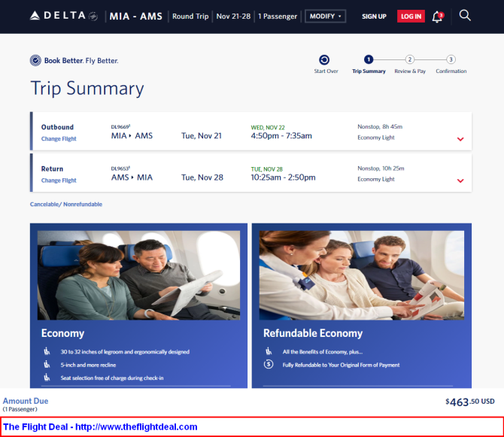Click the Trip Summary page heading

tap(87, 89)
